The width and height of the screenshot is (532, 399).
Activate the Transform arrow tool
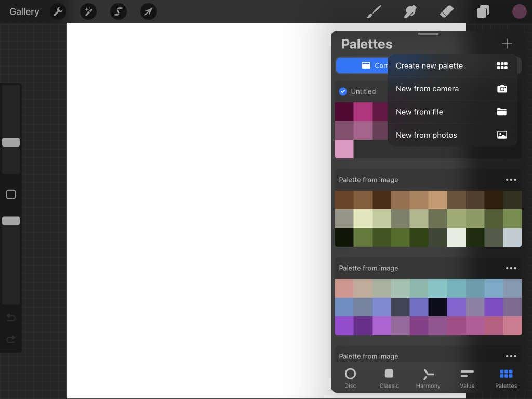coord(149,11)
